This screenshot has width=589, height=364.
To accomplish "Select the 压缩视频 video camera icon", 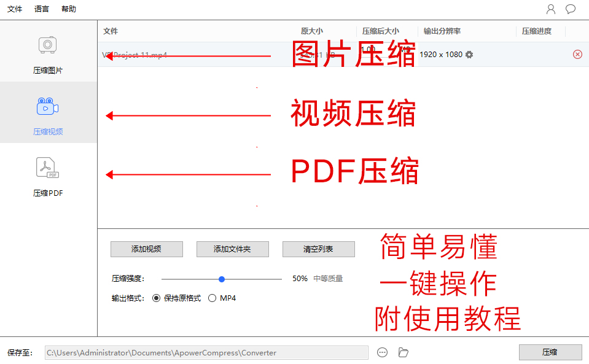I will click(48, 106).
